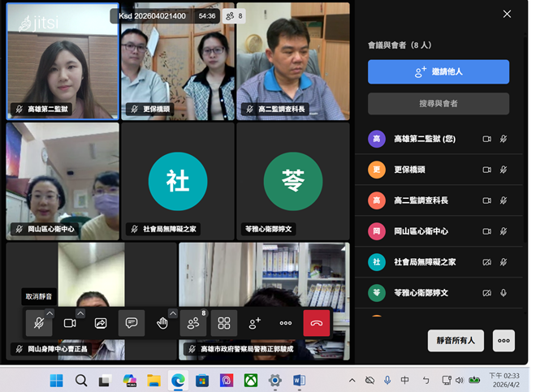Unmute the microphone in the meeting toolbar
536x392 pixels.
click(x=38, y=323)
